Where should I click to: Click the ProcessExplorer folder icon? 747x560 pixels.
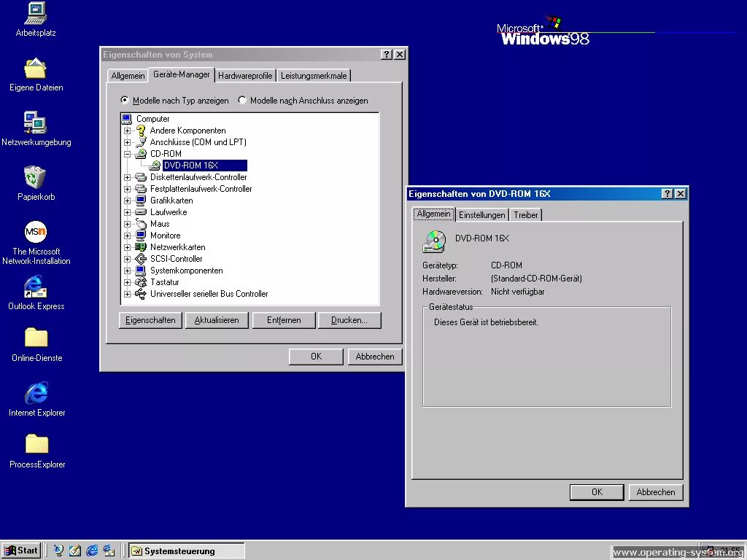36,444
